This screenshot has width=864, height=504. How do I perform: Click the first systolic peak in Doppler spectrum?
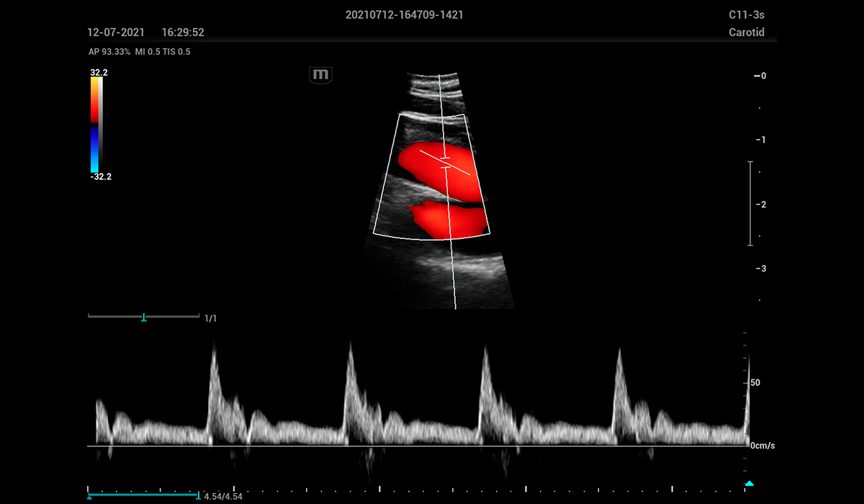coord(213,349)
